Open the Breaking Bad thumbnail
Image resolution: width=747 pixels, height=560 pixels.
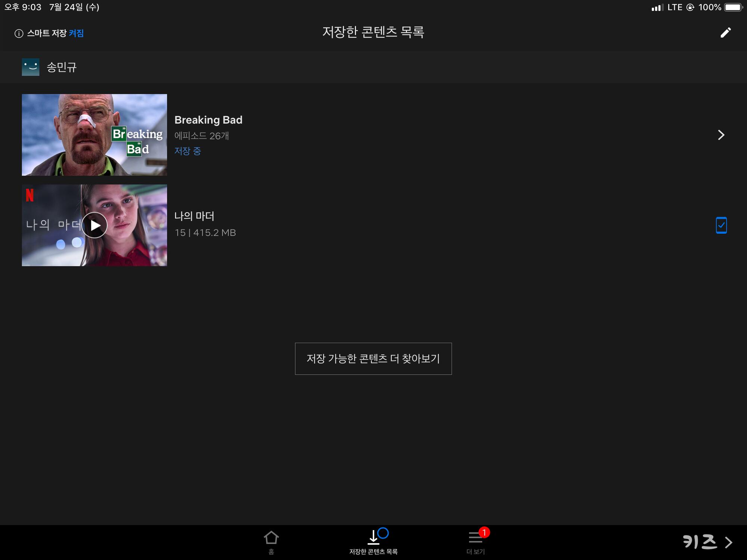[x=94, y=135]
